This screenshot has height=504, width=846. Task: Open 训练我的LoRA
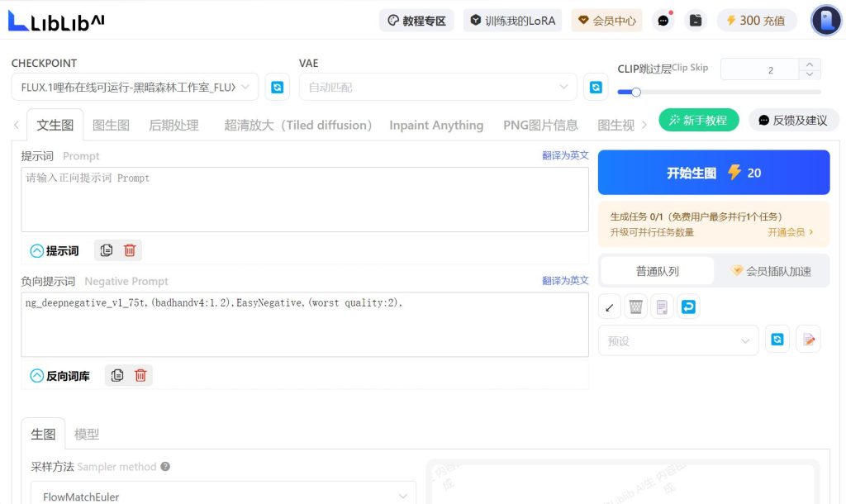[x=512, y=21]
